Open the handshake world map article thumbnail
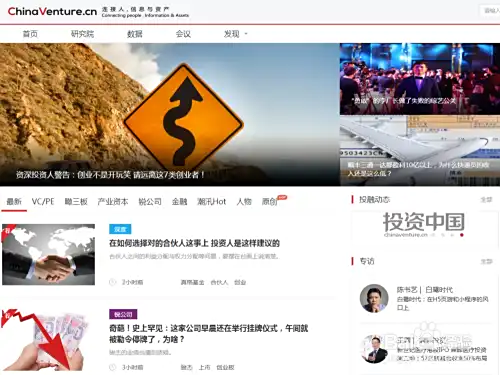The height and width of the screenshot is (375, 500). click(48, 254)
